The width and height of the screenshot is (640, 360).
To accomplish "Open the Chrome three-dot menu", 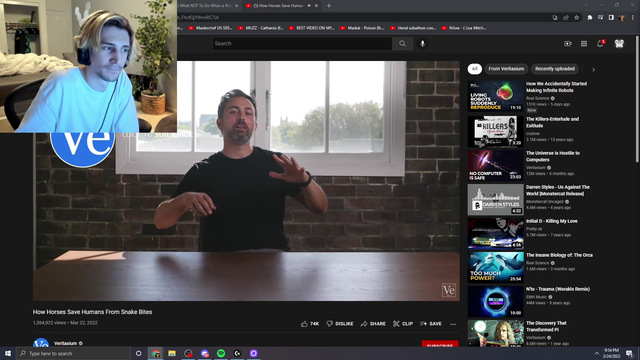I will click(x=633, y=18).
